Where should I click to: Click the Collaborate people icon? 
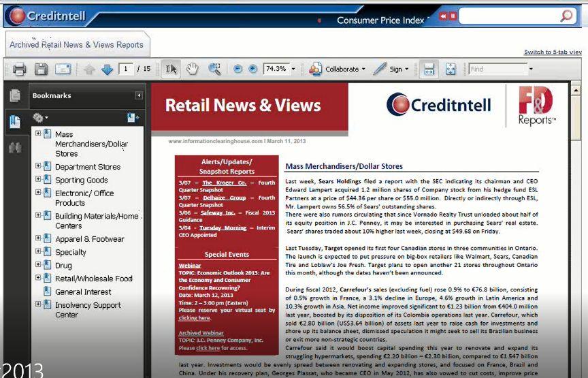(x=315, y=69)
